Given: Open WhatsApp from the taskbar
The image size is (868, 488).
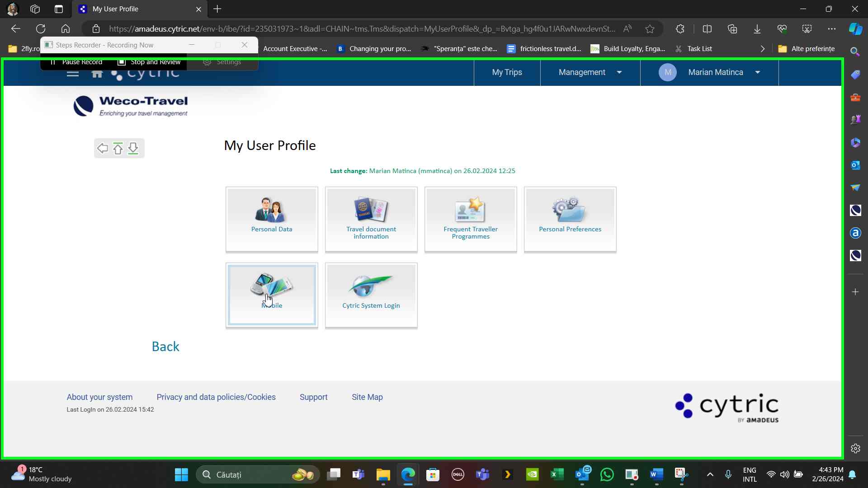Looking at the screenshot, I should (x=607, y=474).
